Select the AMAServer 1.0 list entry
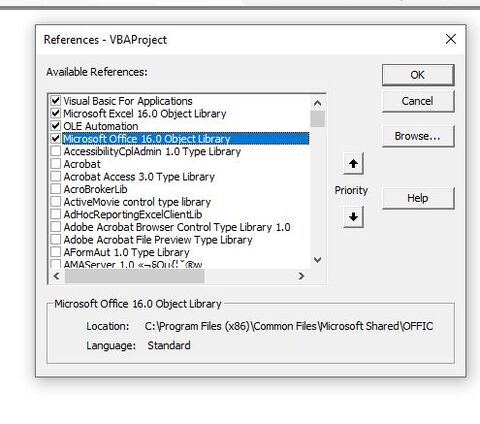 133,265
